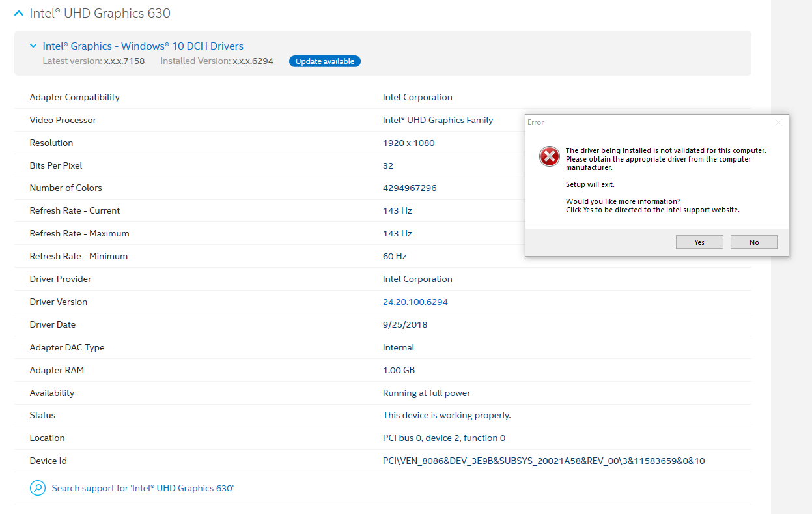The width and height of the screenshot is (812, 514).
Task: Select the Intel UHD Graphics 630 heading
Action: (x=100, y=13)
